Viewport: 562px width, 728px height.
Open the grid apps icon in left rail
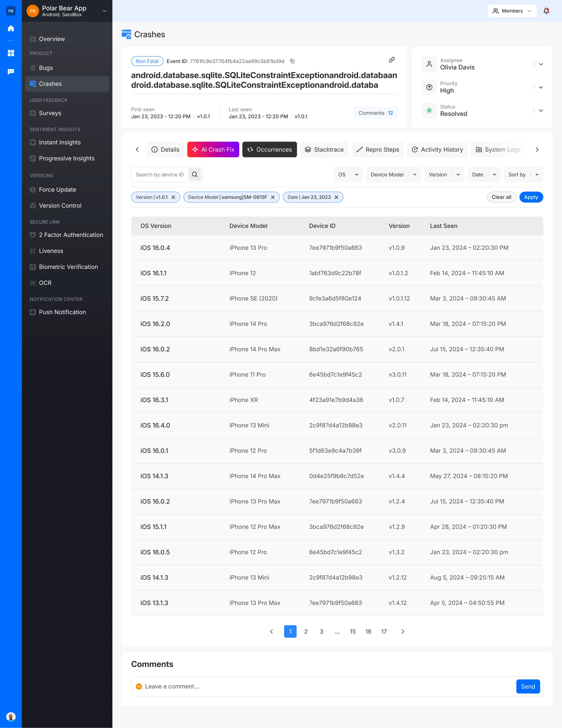pos(11,53)
